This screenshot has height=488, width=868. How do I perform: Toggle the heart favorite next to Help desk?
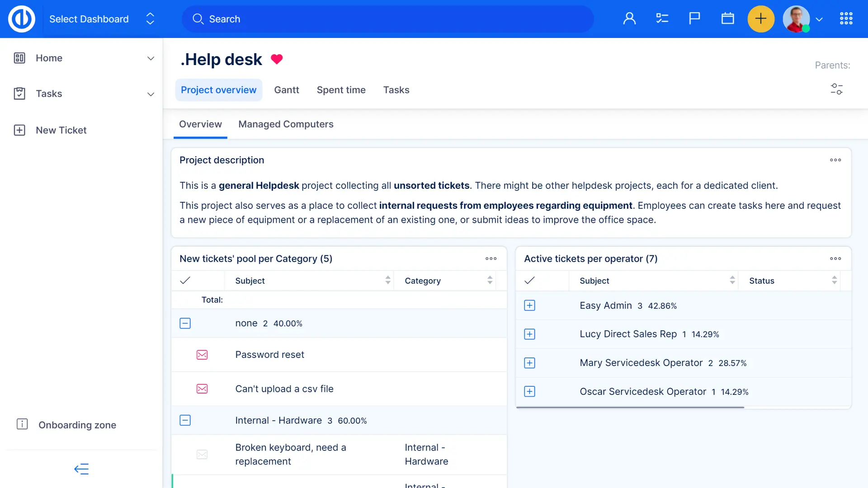(x=277, y=59)
